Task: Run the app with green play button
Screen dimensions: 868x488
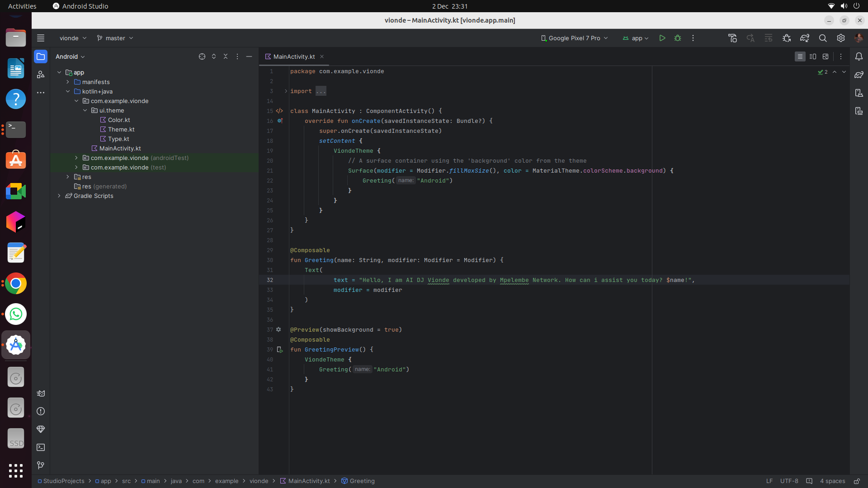Action: point(662,38)
